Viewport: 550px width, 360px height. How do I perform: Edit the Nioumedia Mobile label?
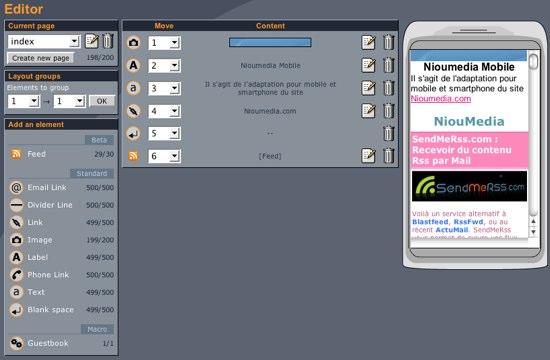[368, 65]
